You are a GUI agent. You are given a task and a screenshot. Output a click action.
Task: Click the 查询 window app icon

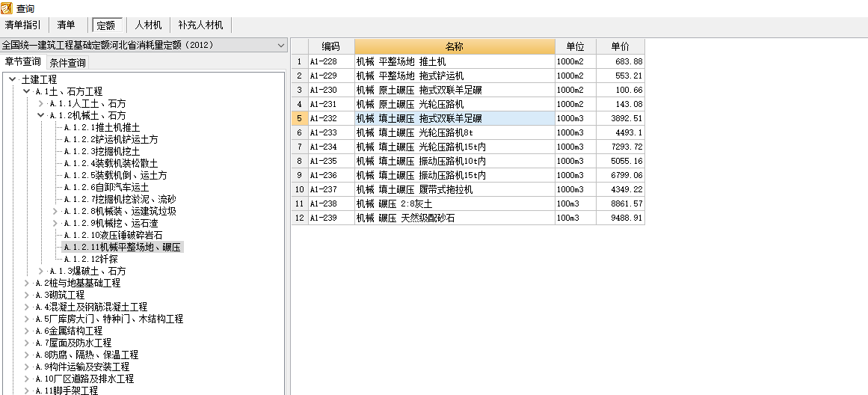tap(7, 8)
